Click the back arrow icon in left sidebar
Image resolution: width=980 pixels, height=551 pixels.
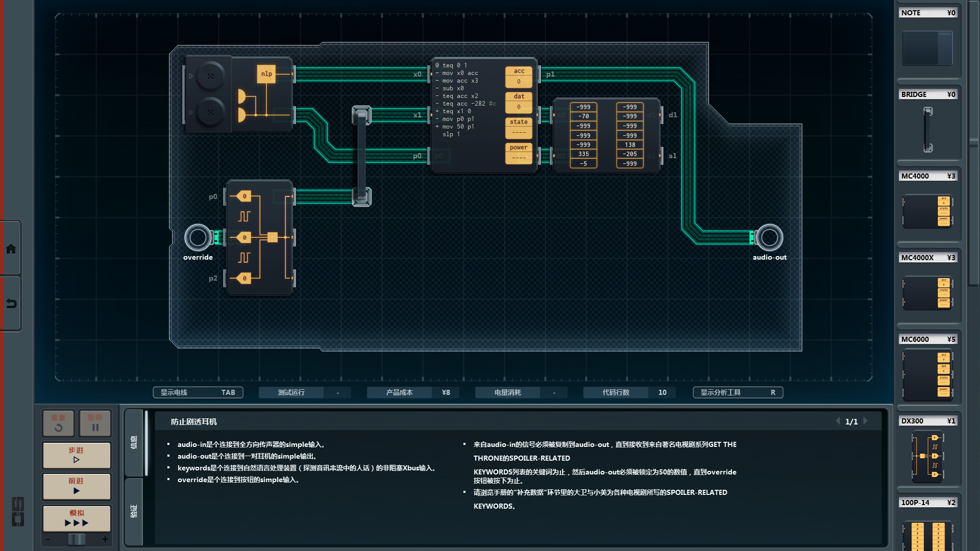coord(11,304)
